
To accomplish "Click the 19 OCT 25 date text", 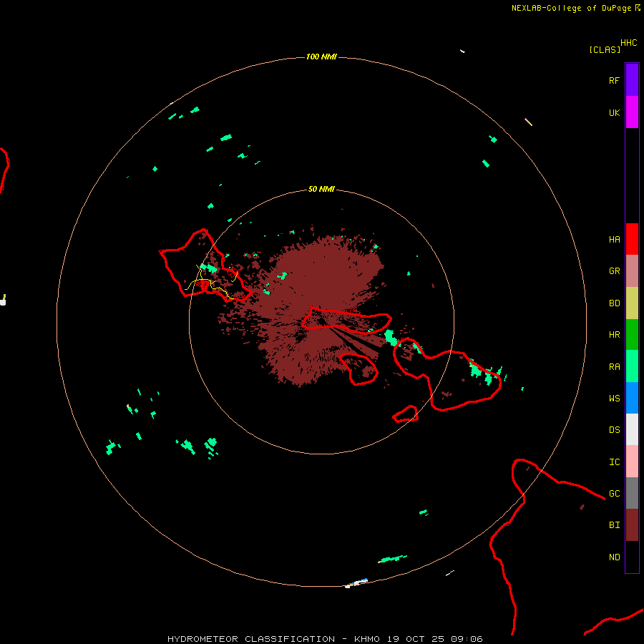I will point(415,639).
